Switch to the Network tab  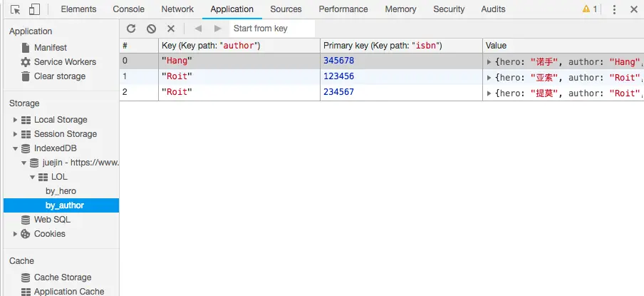coord(177,9)
